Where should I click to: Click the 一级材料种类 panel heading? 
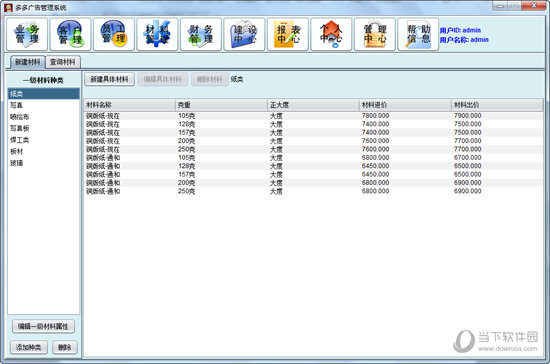pos(43,80)
